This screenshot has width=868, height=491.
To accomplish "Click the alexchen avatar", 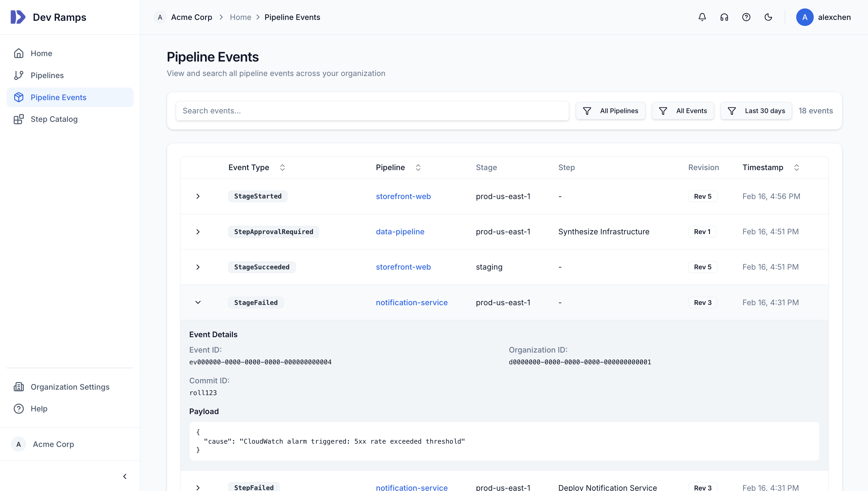I will [805, 17].
